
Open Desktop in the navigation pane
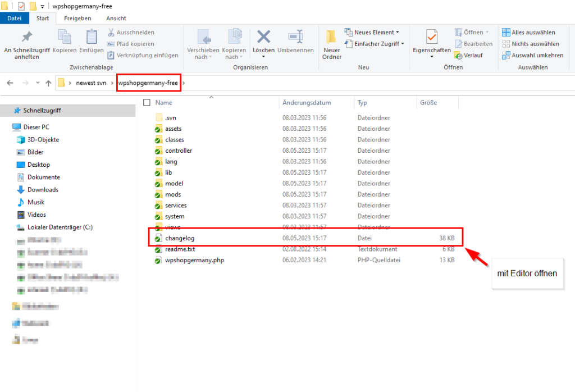click(39, 165)
